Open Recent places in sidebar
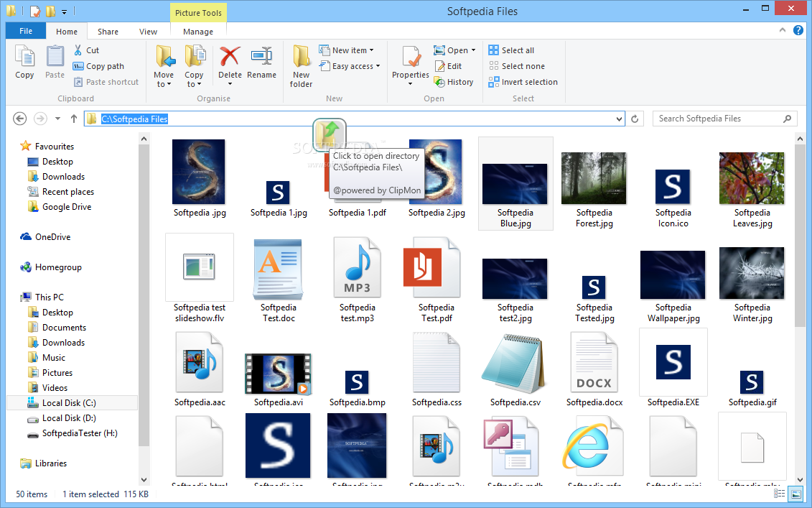Image resolution: width=812 pixels, height=508 pixels. coord(67,192)
